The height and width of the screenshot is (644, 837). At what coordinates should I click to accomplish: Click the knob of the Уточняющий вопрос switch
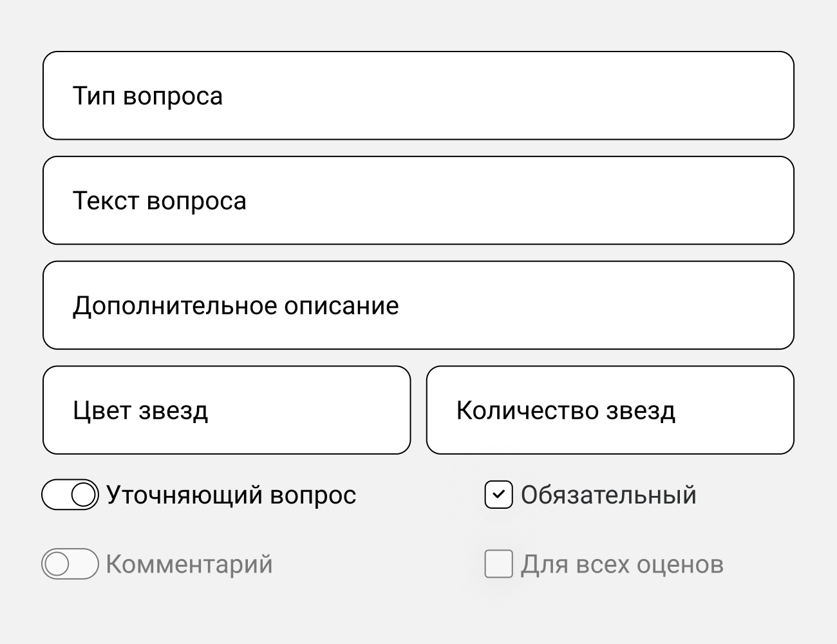tap(84, 495)
